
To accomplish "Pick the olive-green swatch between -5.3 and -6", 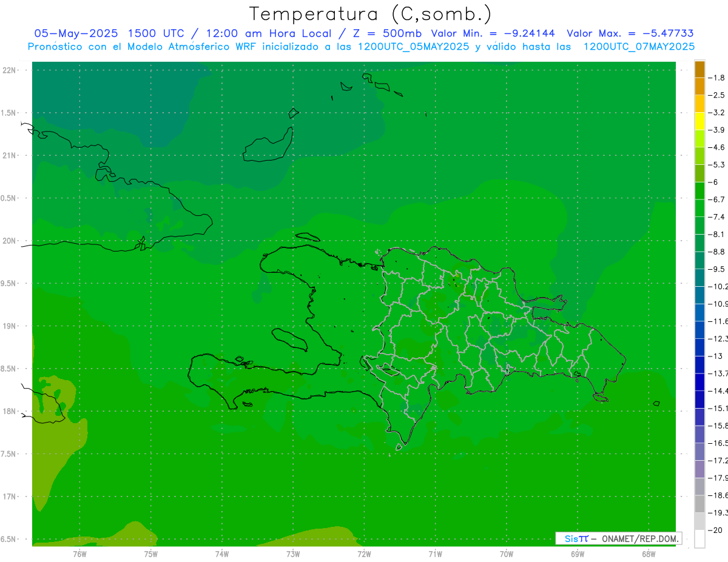I will coord(699,173).
